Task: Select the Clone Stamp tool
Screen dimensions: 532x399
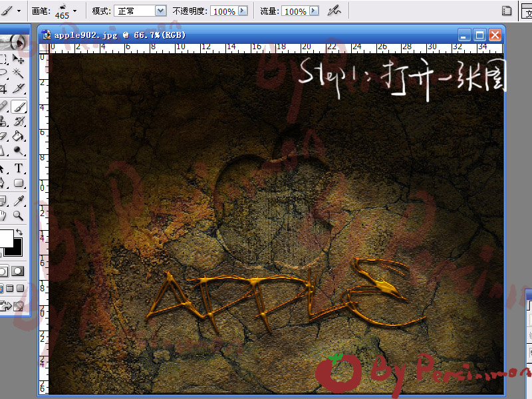Action: coord(3,121)
